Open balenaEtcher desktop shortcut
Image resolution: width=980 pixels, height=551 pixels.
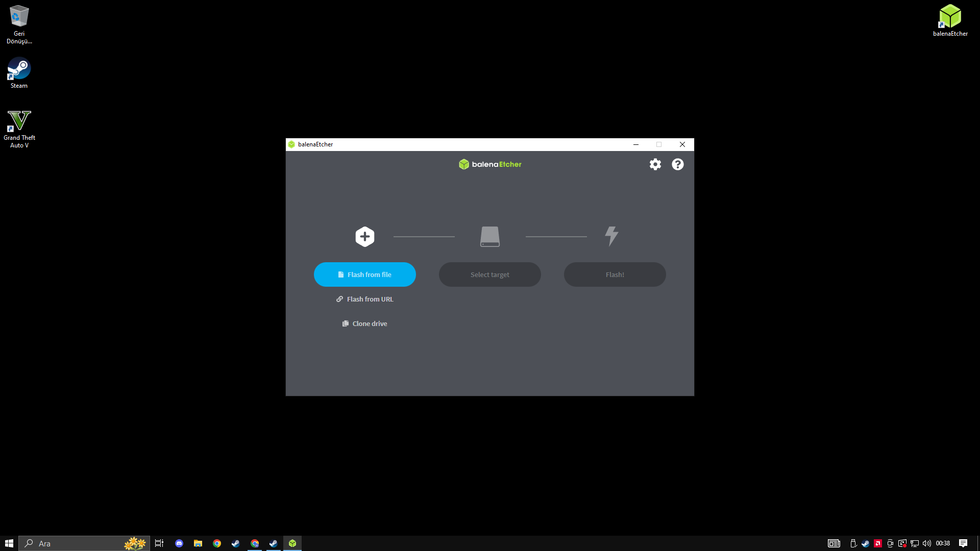[x=950, y=20]
